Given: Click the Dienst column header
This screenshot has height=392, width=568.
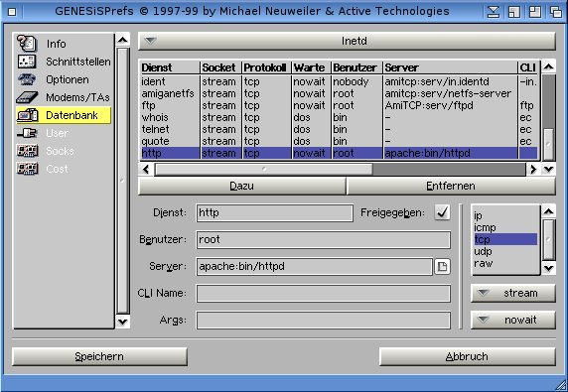Looking at the screenshot, I should (170, 67).
